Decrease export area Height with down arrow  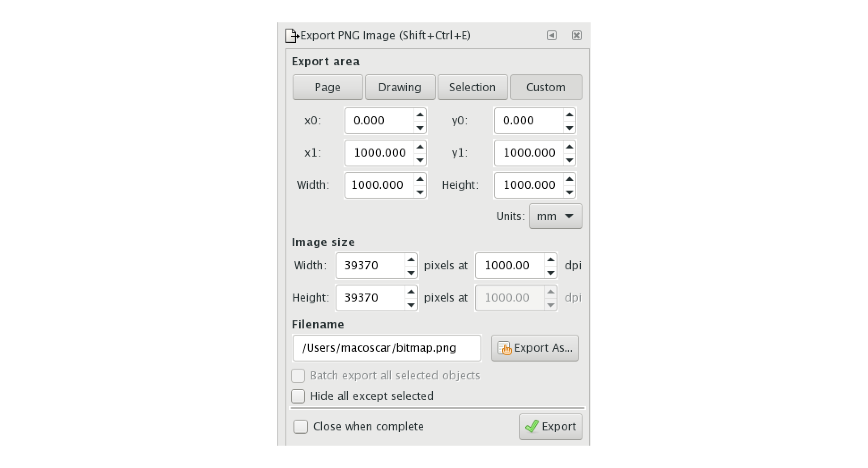[x=569, y=192]
